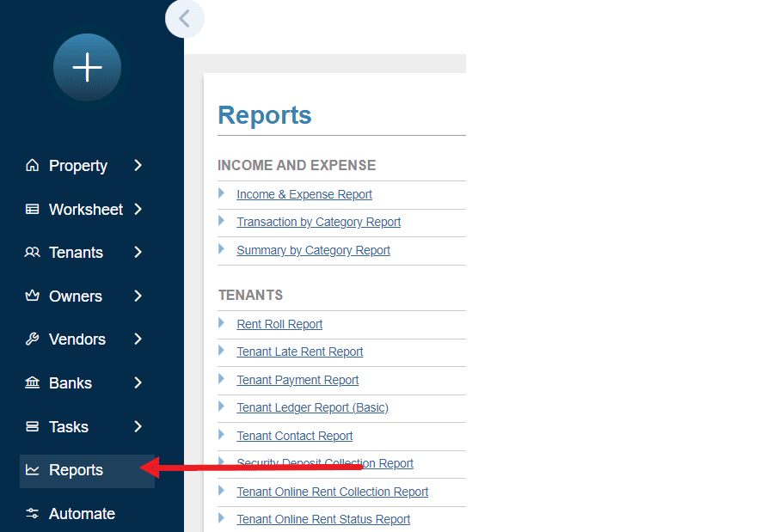Expand the Property submenu chevron
The image size is (779, 532).
point(138,166)
